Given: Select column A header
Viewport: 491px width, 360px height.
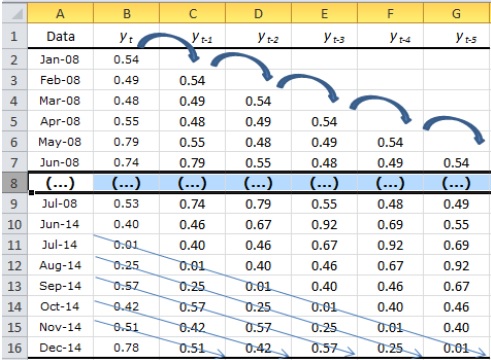Looking at the screenshot, I should [x=60, y=14].
